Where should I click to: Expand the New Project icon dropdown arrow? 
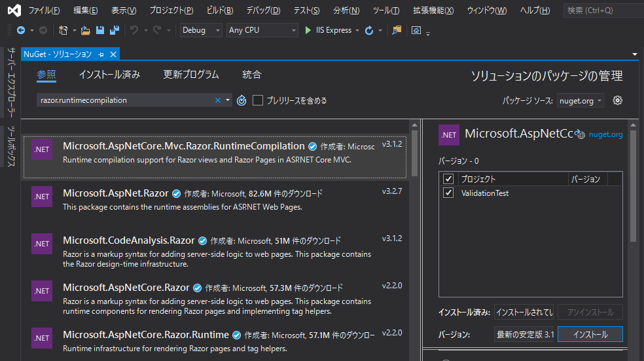click(75, 30)
